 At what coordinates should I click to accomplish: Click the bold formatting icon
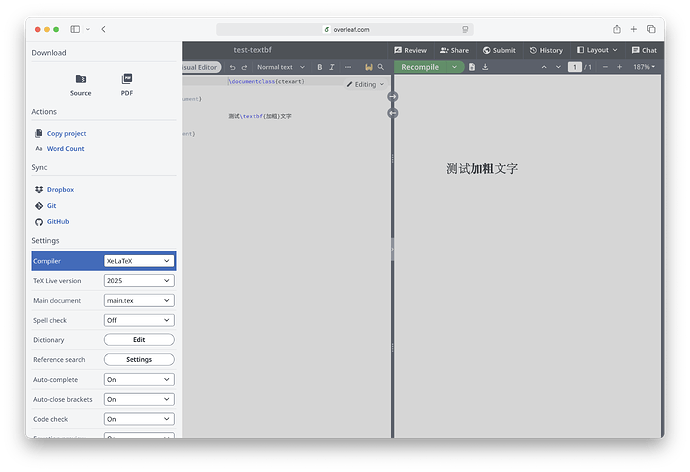point(319,67)
